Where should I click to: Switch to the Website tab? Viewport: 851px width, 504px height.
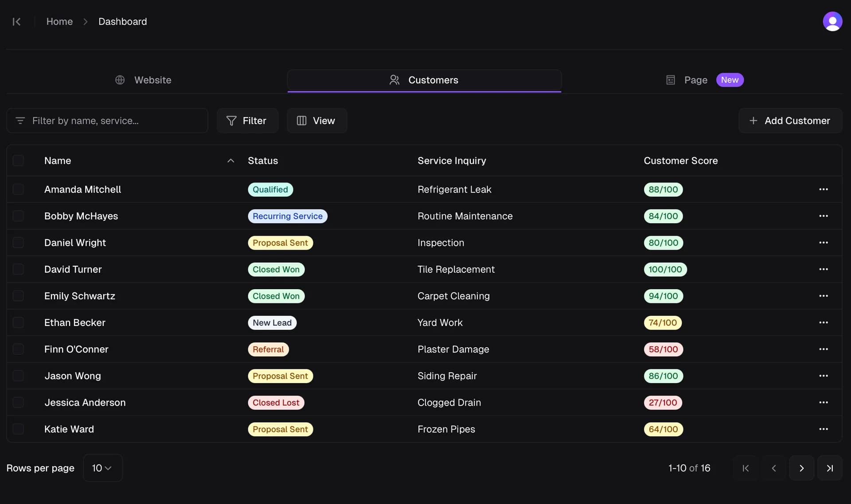pos(143,80)
